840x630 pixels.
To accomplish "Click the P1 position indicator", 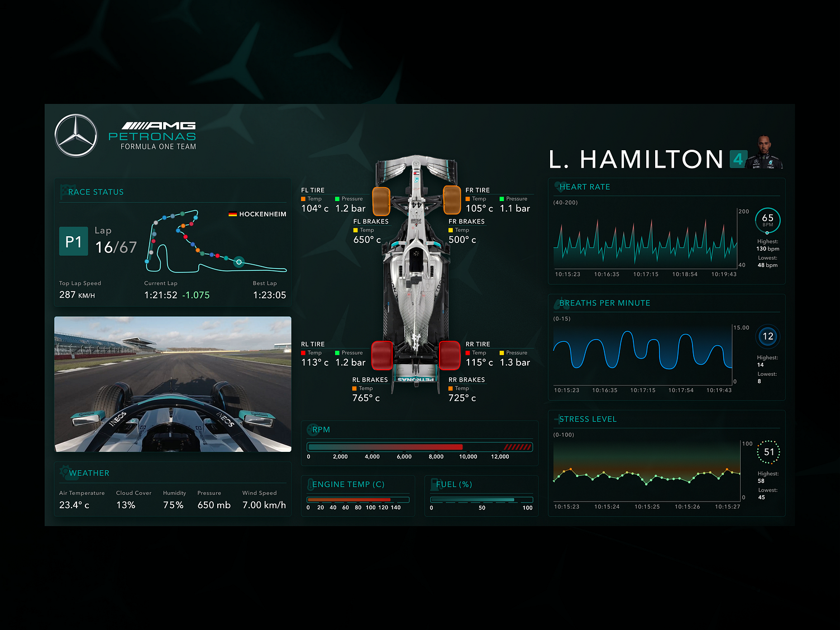I will coord(74,241).
